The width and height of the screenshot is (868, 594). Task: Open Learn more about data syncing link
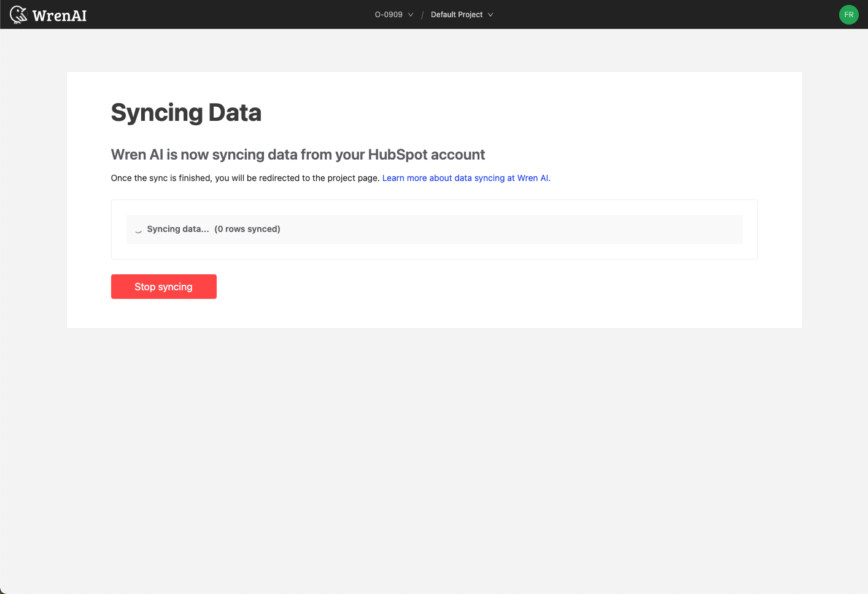pos(467,178)
